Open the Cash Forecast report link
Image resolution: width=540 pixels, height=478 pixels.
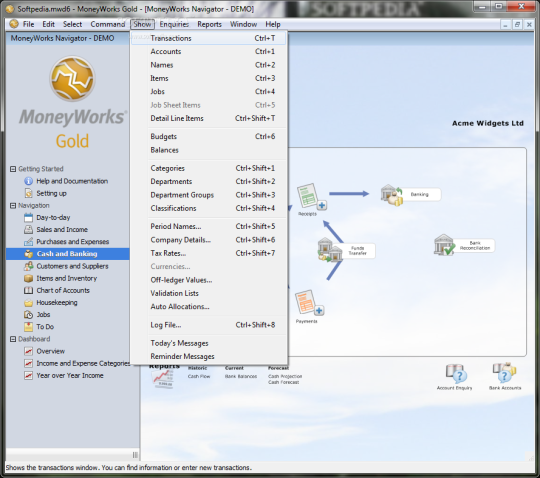(x=283, y=382)
